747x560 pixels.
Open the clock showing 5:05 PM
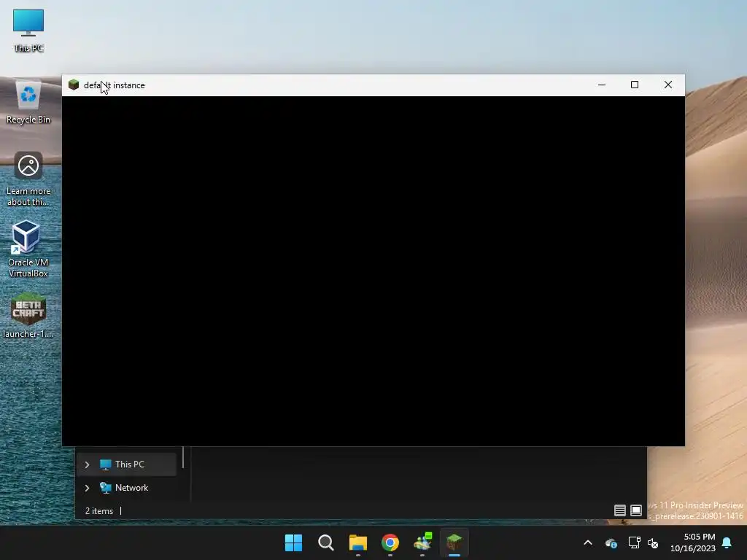[x=693, y=542]
